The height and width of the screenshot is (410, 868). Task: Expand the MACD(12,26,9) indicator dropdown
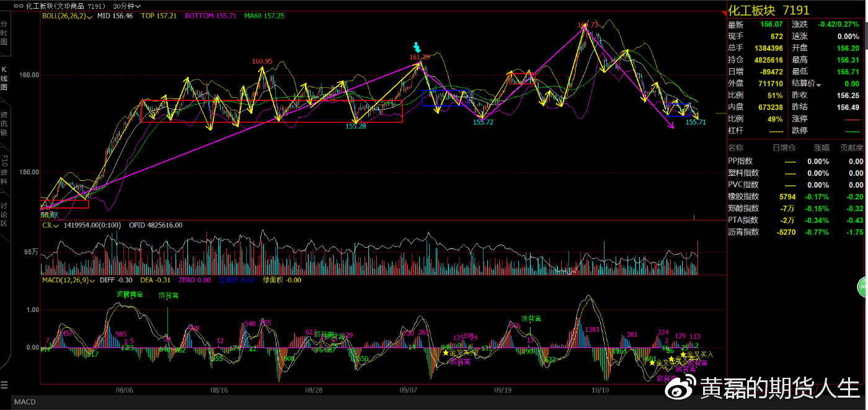point(93,280)
